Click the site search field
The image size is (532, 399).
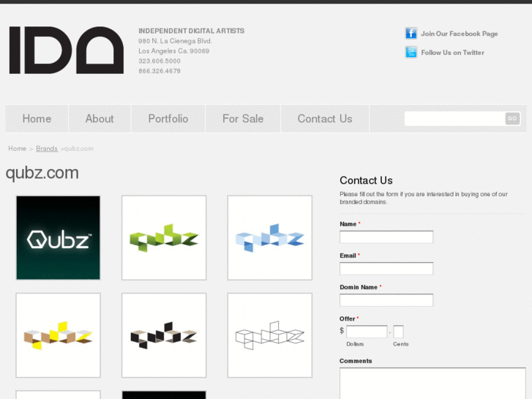tap(454, 119)
